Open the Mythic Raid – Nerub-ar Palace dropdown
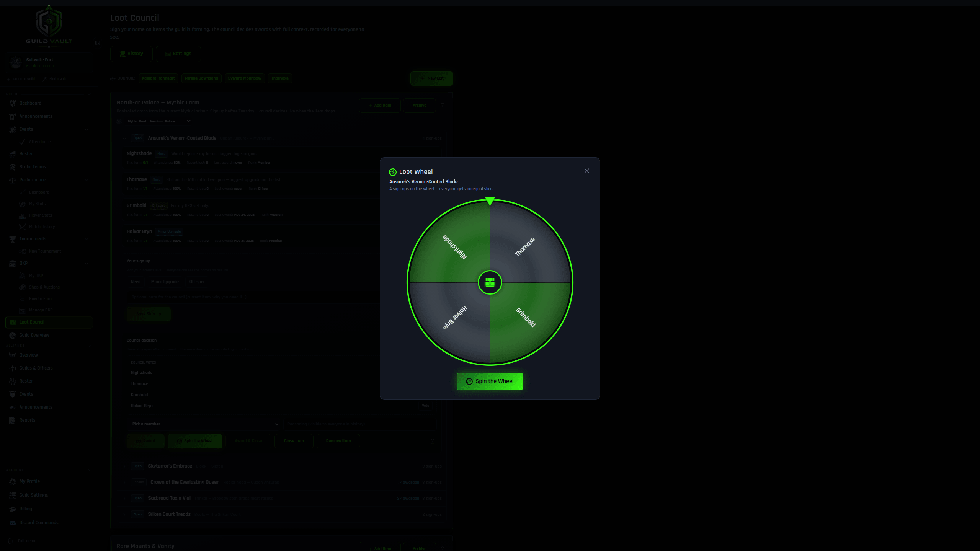The height and width of the screenshot is (551, 980). pyautogui.click(x=158, y=121)
